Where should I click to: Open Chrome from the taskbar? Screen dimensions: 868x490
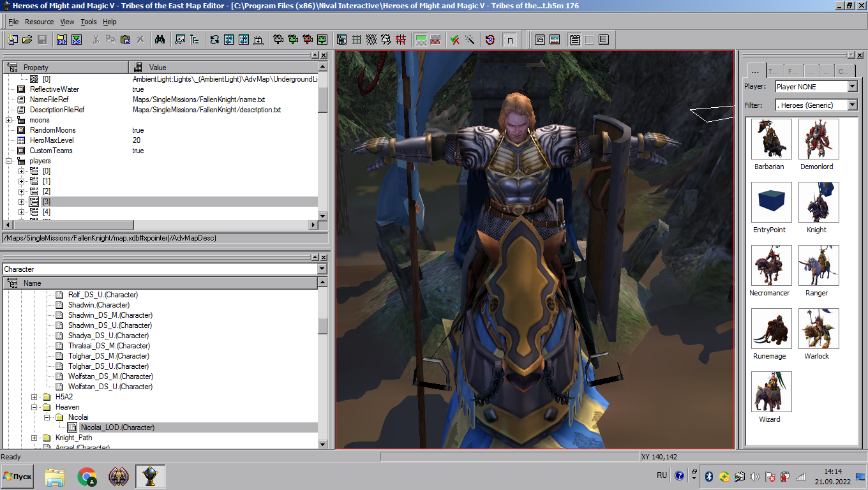[87, 477]
